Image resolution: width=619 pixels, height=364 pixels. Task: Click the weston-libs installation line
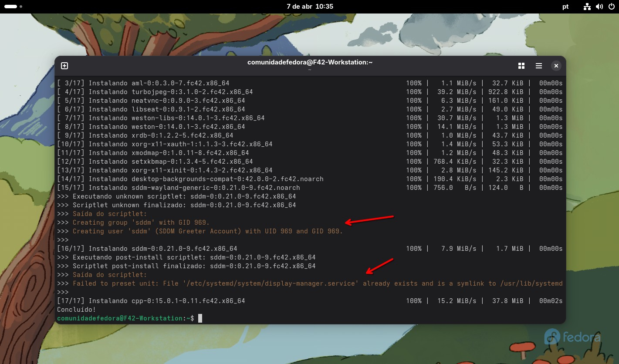point(160,118)
